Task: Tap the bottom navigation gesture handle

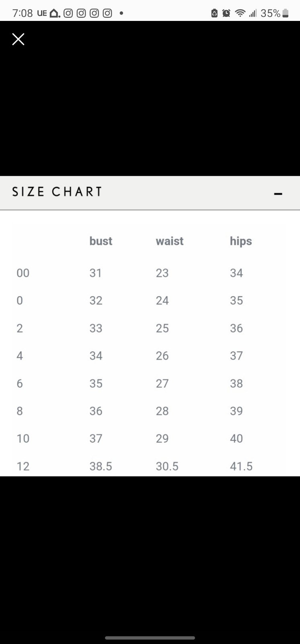Action: pos(150,638)
